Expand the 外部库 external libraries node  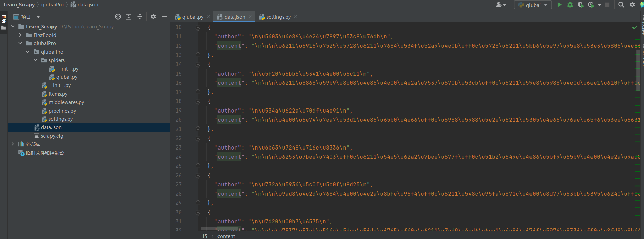click(13, 144)
